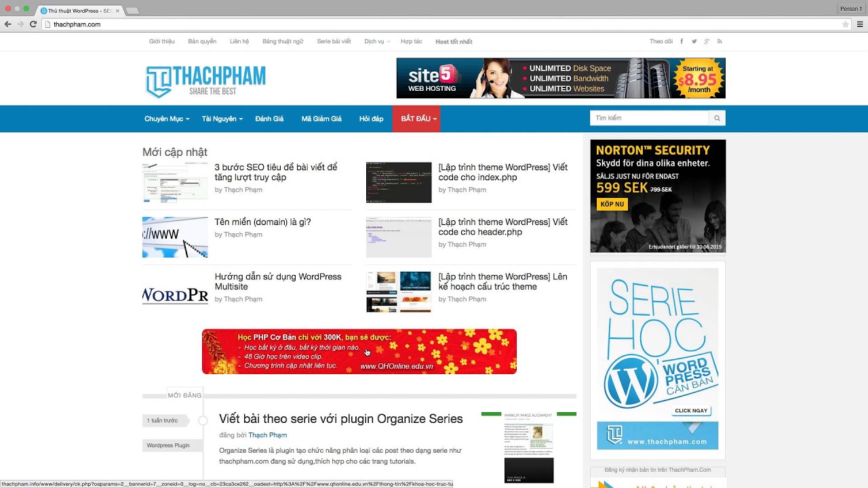Click the 1 tuần trước timeline label
The width and height of the screenshot is (868, 488).
coord(167,421)
